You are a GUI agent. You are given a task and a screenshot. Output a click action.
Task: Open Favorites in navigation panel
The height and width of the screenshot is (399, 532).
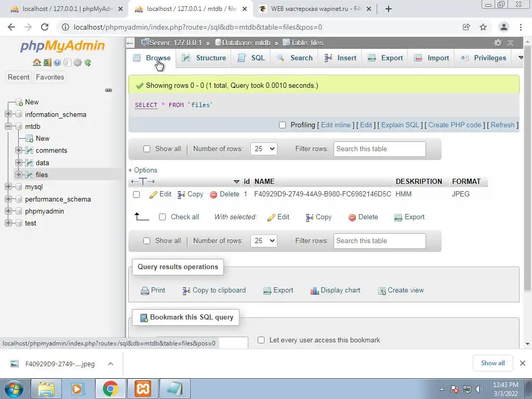pos(50,77)
